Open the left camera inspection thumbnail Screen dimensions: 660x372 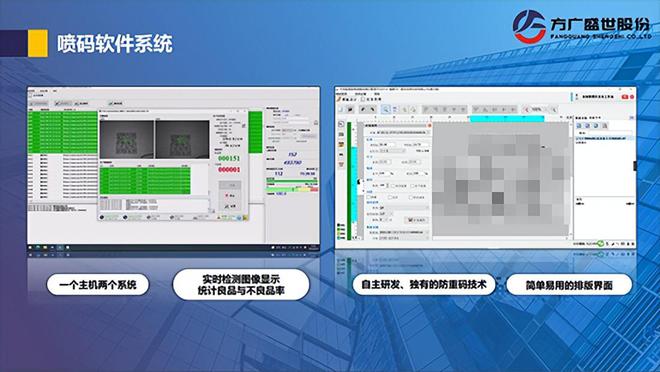[x=126, y=140]
